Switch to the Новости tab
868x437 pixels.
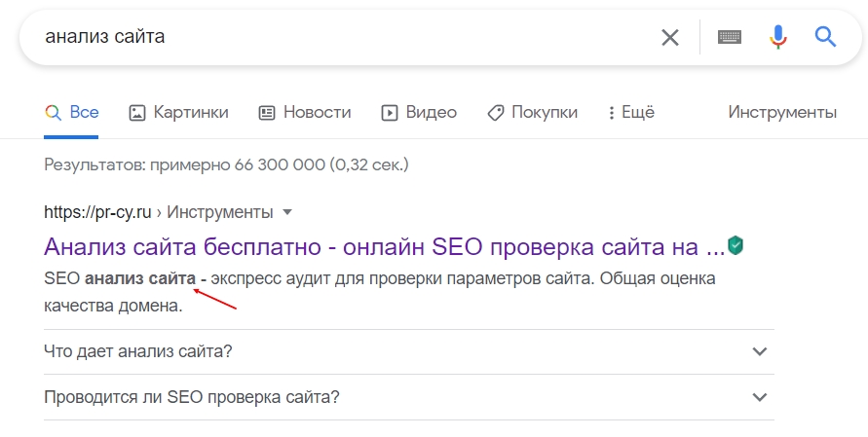[305, 113]
